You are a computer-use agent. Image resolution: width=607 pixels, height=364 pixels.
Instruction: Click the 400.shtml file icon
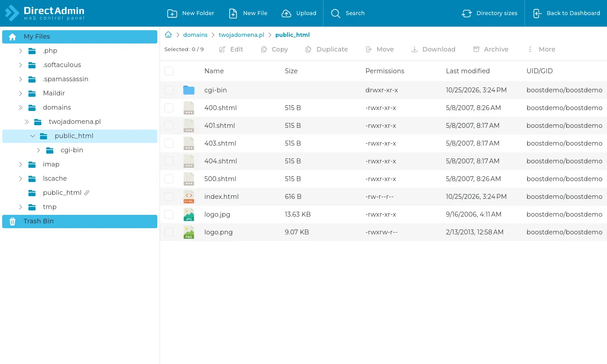(189, 108)
